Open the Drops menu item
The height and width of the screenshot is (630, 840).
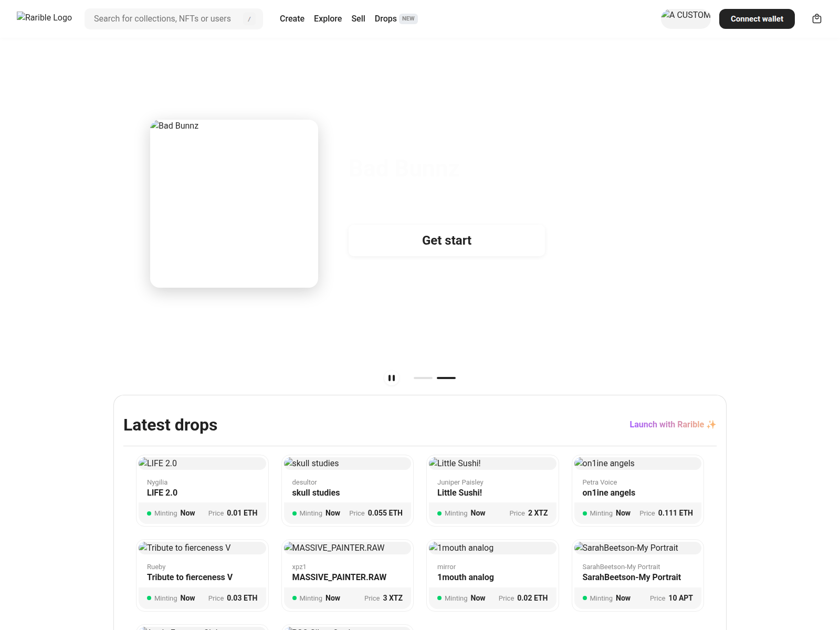point(385,19)
